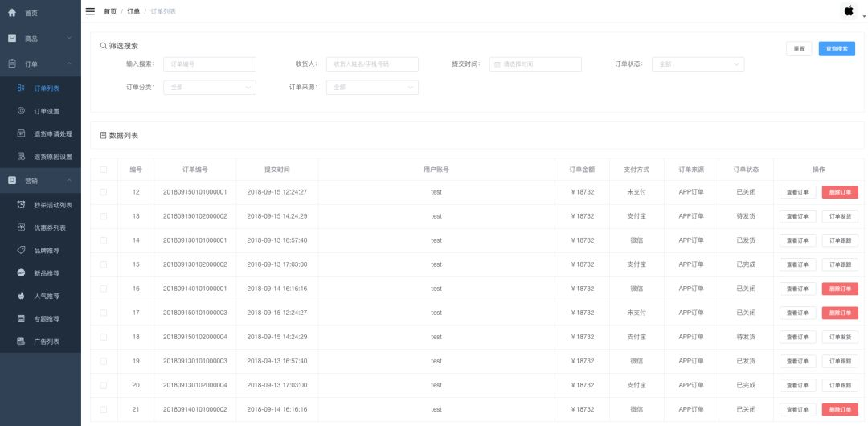
Task: Collapse the 订单 sidebar menu
Action: [40, 64]
